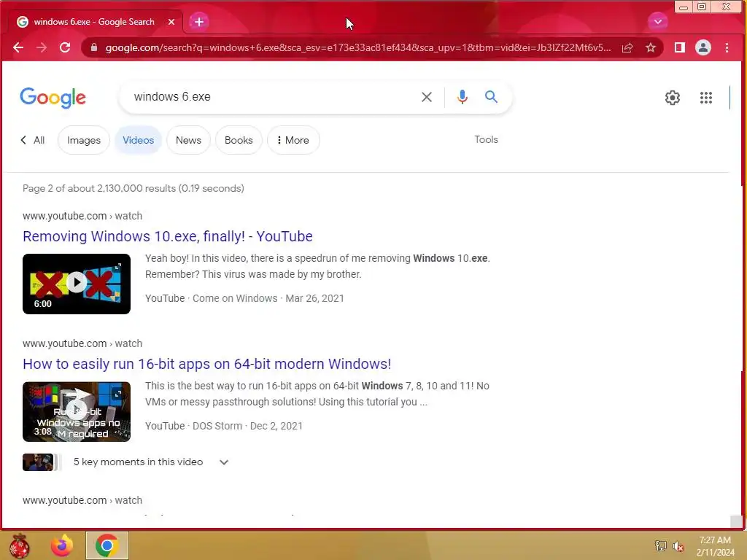
Task: Open the search Tools options
Action: [486, 139]
